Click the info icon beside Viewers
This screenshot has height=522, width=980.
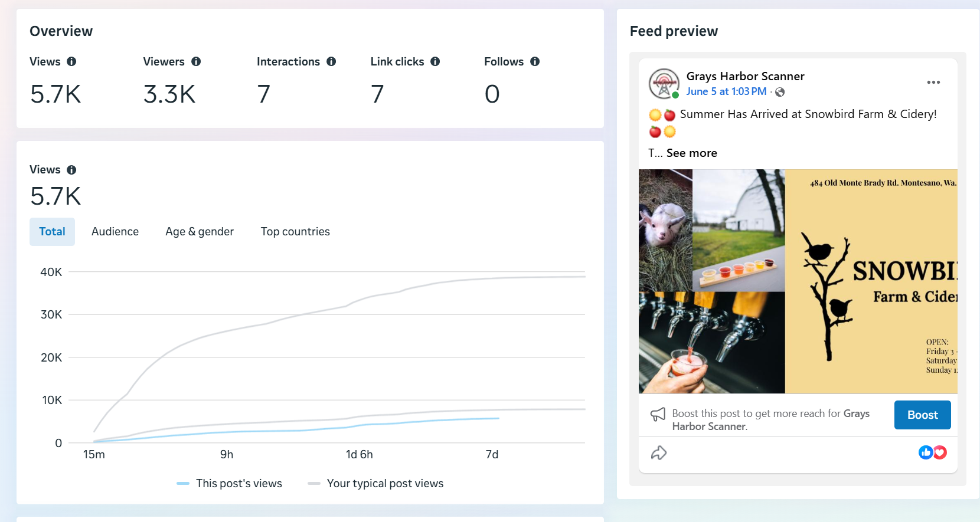[196, 61]
